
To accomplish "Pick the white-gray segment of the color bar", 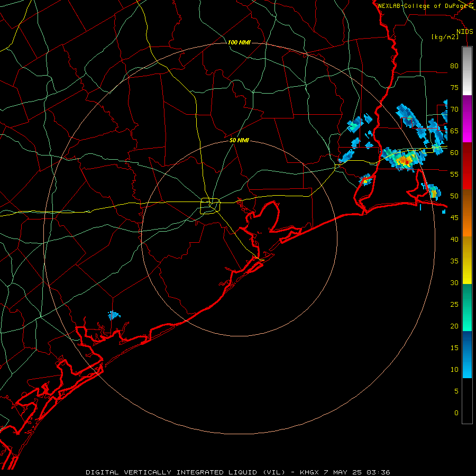I will pyautogui.click(x=467, y=71).
